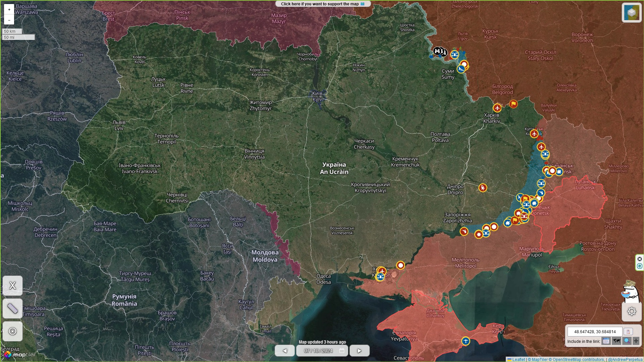
Task: Toggle including date in the link
Action: point(606,341)
